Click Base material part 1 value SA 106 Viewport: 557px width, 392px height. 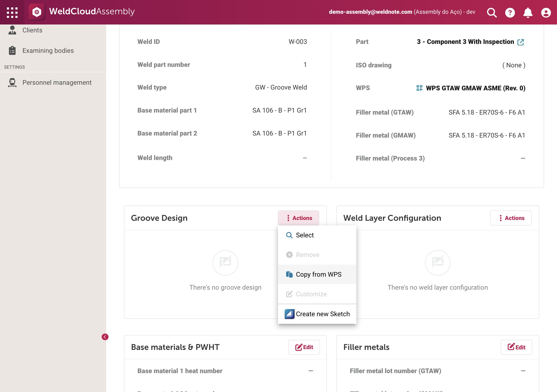click(279, 110)
